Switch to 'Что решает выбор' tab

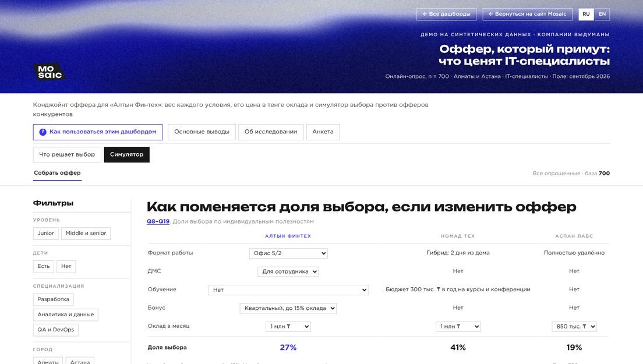pos(67,154)
